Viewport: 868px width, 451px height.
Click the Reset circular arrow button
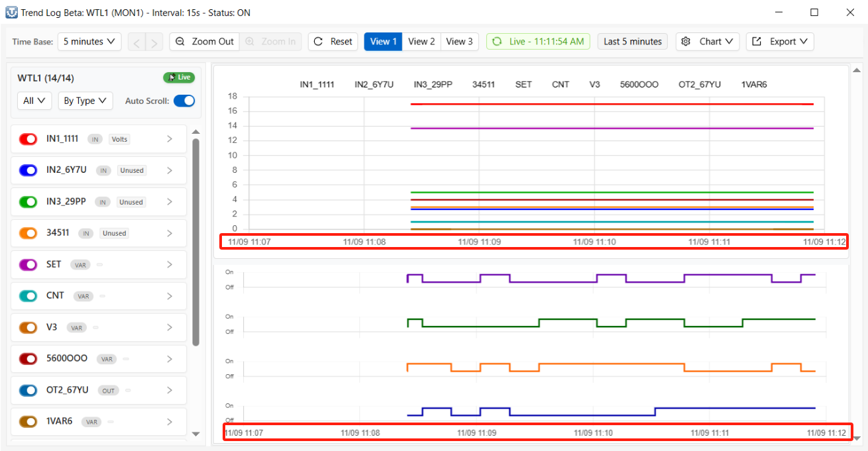(333, 42)
